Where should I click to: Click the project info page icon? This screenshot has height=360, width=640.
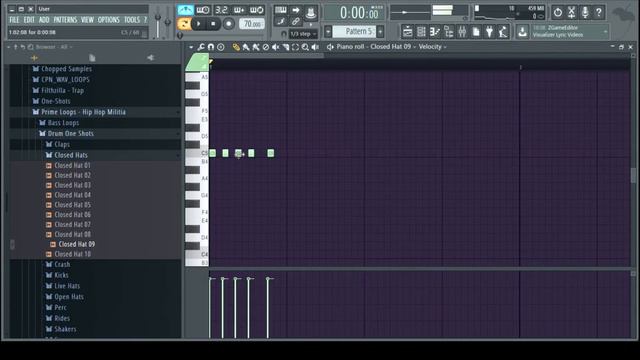click(x=476, y=31)
